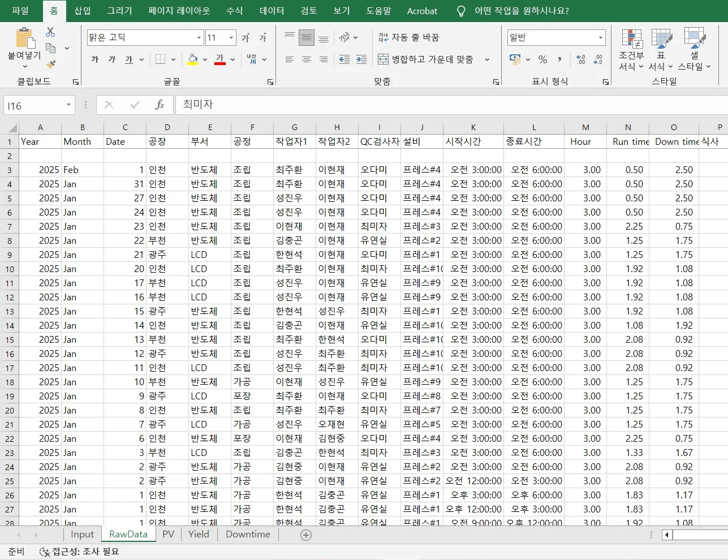Switch to the 페이지 레이아웃 tab
This screenshot has height=560, width=728.
pos(179,11)
